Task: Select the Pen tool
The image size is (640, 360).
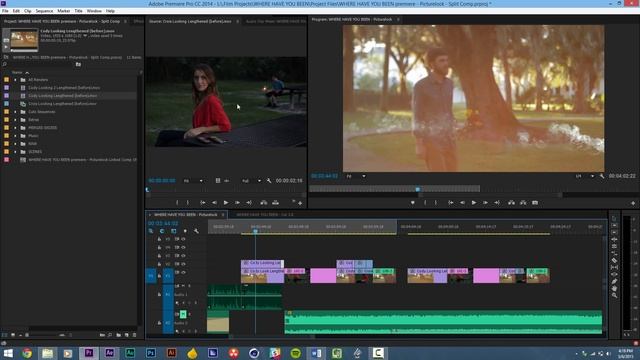Action: pos(614,281)
